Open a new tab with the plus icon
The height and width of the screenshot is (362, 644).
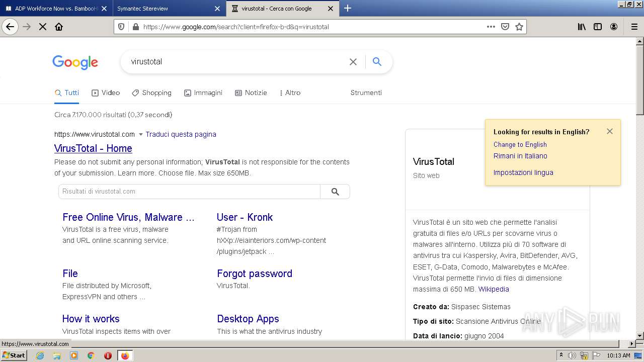348,8
